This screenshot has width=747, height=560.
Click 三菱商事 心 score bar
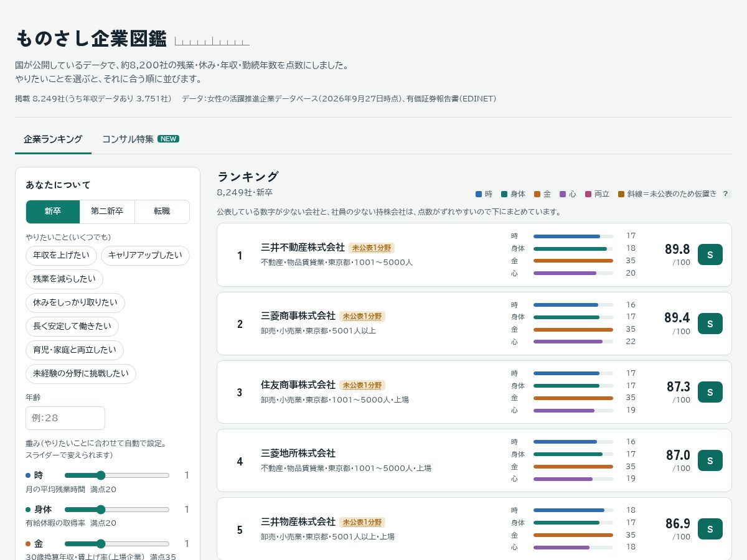(x=573, y=342)
